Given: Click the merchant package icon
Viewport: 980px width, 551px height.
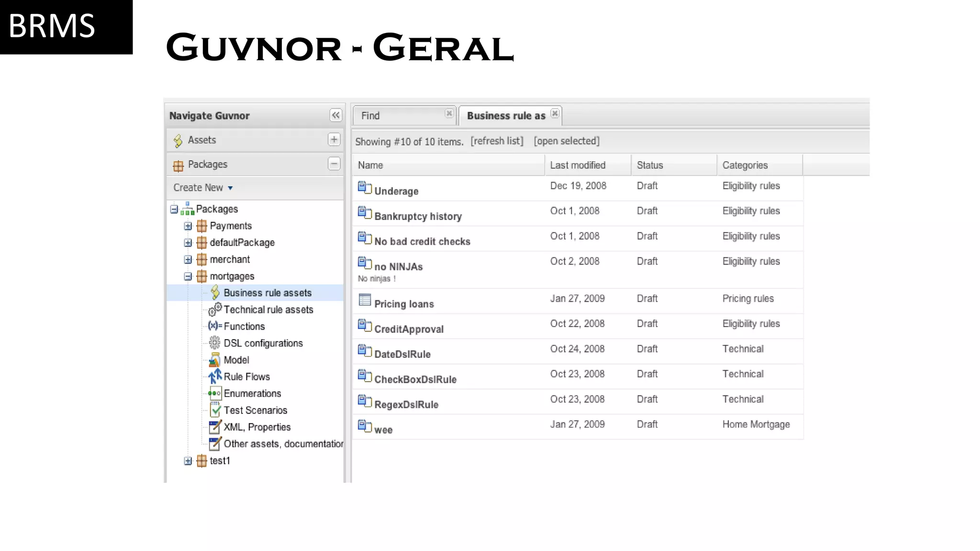Looking at the screenshot, I should [202, 259].
